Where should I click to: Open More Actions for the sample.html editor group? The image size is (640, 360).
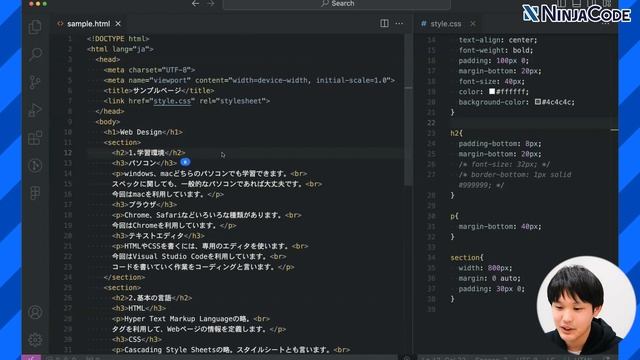click(399, 23)
